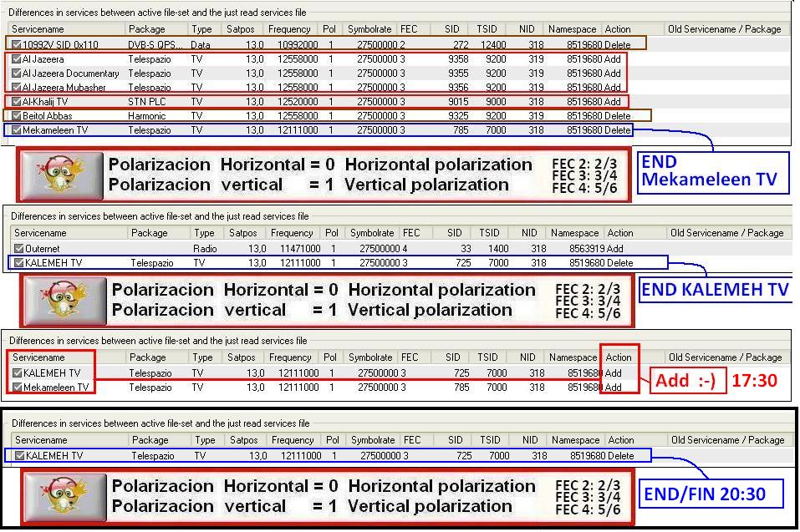This screenshot has width=800, height=532.
Task: Toggle the Al-Khalij TV checkbox
Action: 17,102
